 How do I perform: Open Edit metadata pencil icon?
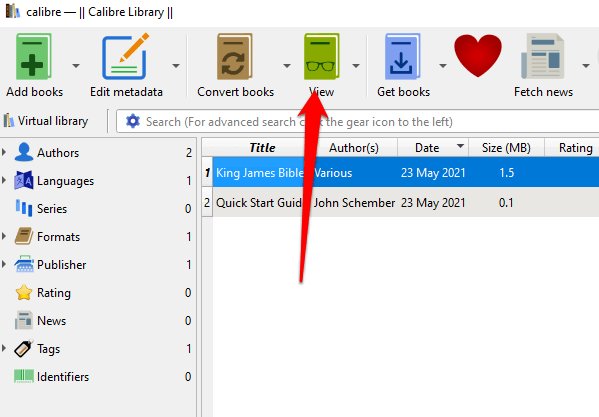pos(126,57)
